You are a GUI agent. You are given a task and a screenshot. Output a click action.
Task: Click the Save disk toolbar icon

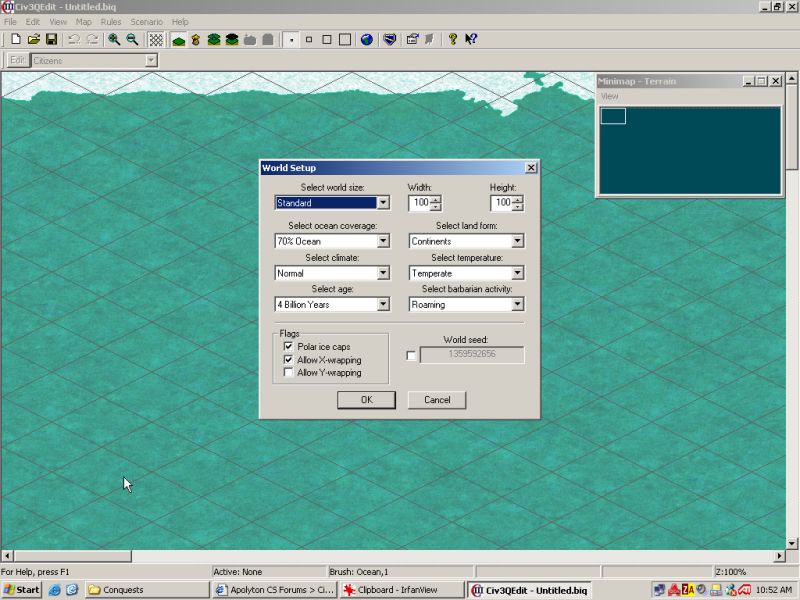(49, 40)
